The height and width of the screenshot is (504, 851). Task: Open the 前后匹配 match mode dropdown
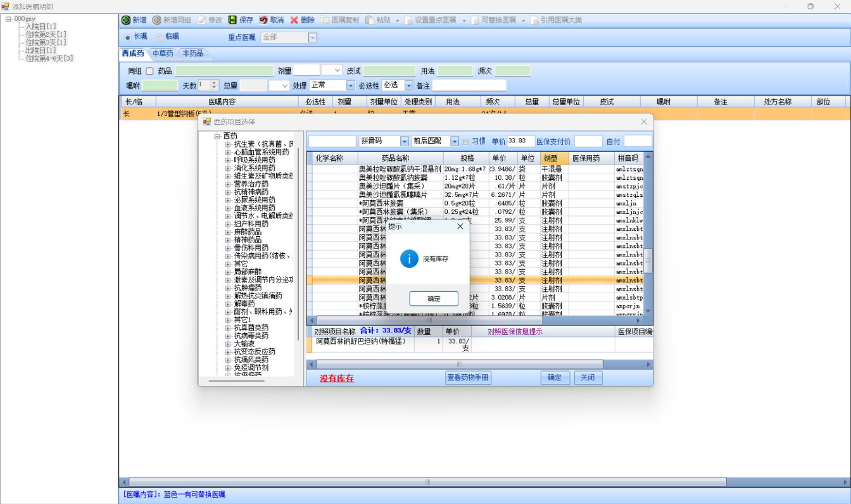click(455, 141)
